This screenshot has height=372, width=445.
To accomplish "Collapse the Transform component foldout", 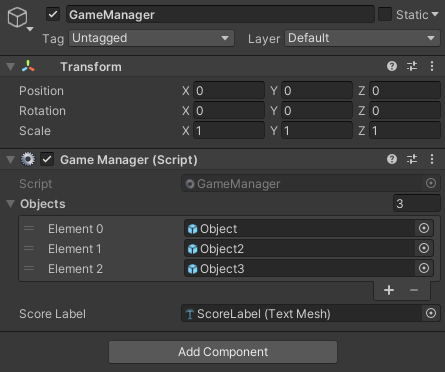I will point(11,66).
